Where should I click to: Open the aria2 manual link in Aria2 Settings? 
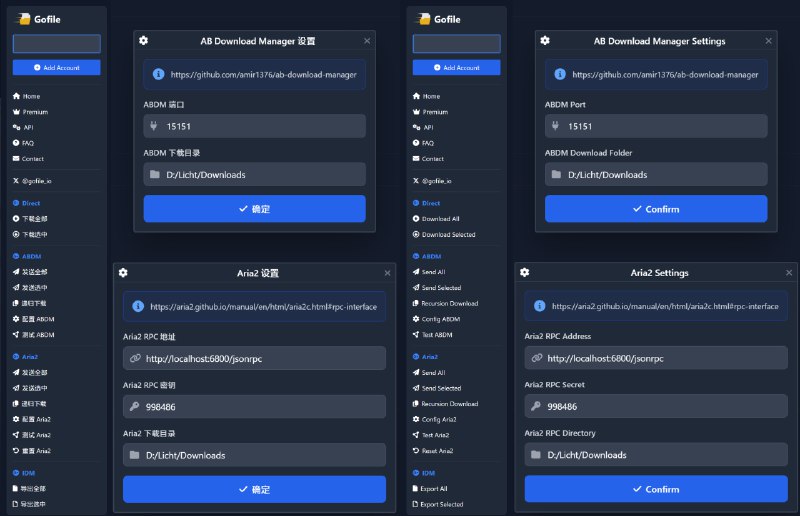pyautogui.click(x=665, y=306)
